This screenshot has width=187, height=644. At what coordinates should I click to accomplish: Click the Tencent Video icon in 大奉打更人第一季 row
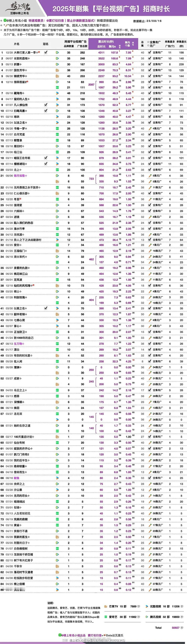point(57,52)
